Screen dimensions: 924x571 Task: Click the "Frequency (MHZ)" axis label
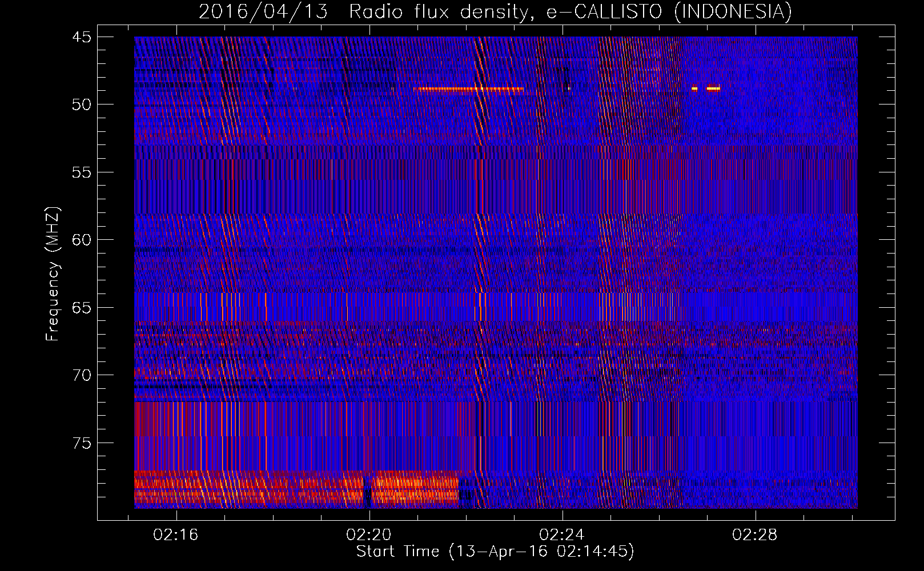click(53, 274)
